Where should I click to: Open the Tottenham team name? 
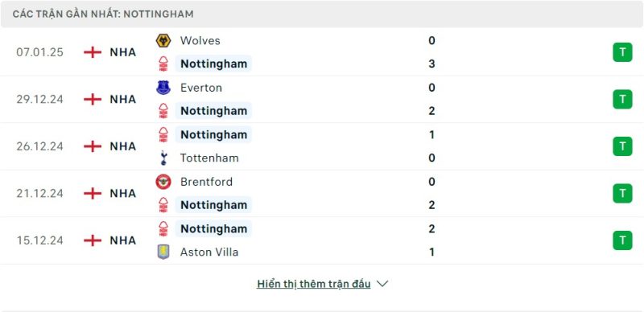pyautogui.click(x=209, y=158)
